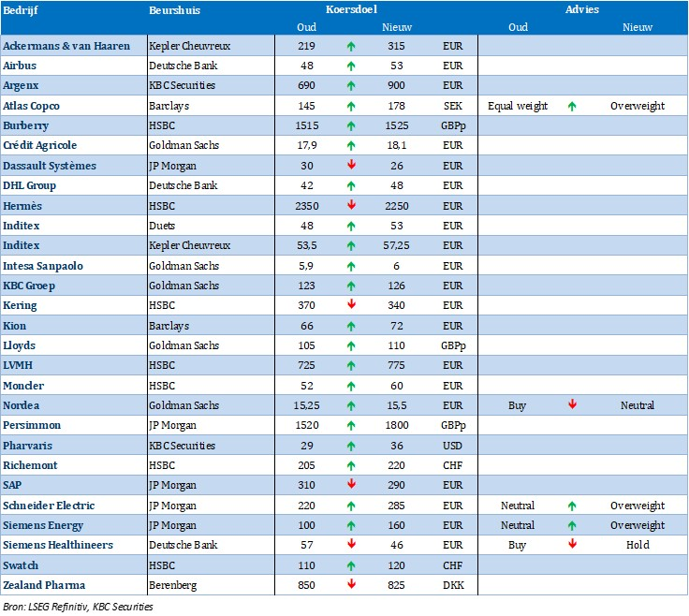Click the green price target arrow for Airbus
The image size is (689, 616).
click(351, 66)
